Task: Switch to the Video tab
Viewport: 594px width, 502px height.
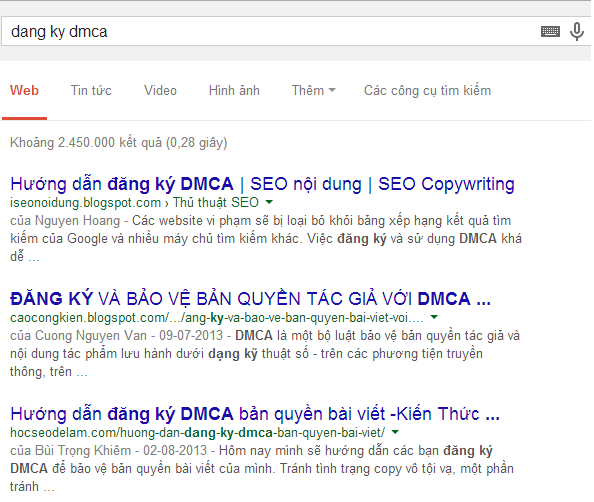Action: (160, 91)
